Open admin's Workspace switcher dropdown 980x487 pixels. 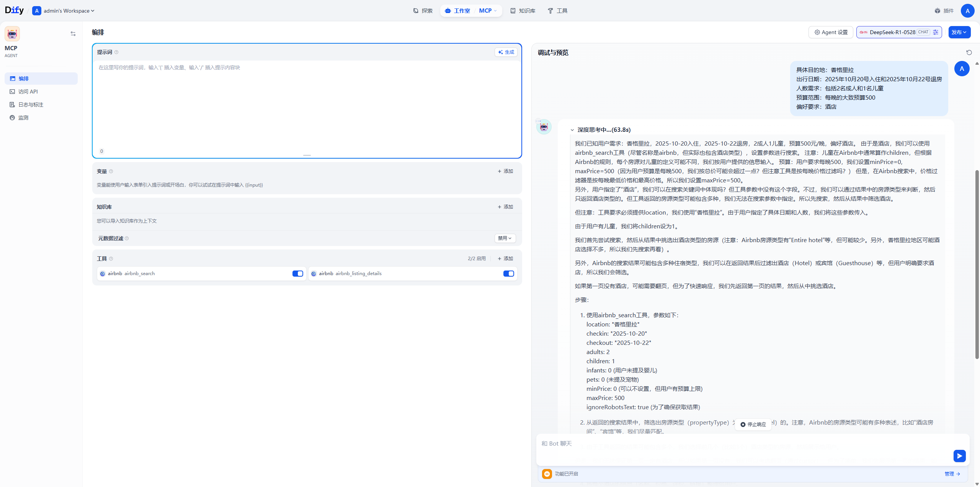point(65,11)
